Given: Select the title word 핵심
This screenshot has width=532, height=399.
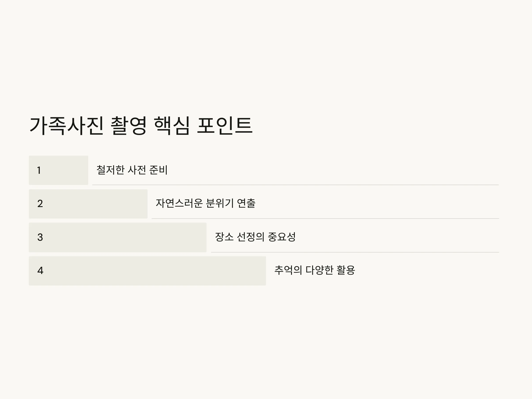Looking at the screenshot, I should pyautogui.click(x=172, y=125).
